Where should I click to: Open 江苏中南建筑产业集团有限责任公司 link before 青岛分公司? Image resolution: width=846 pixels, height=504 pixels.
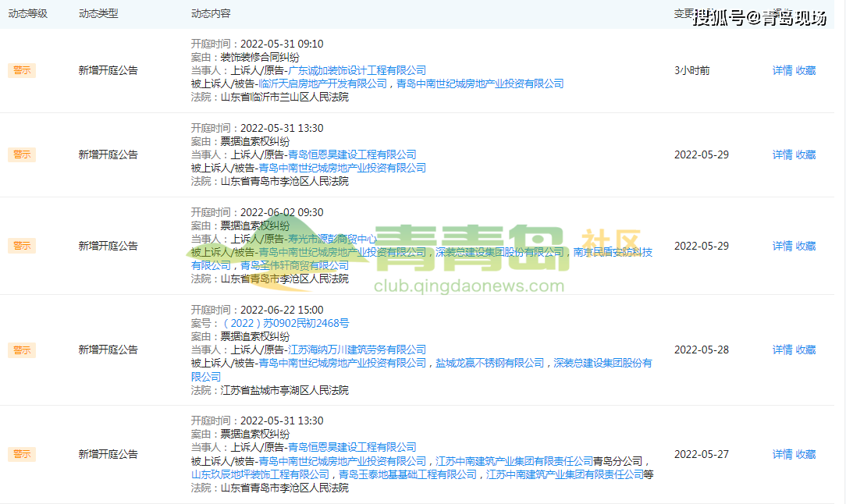514,461
